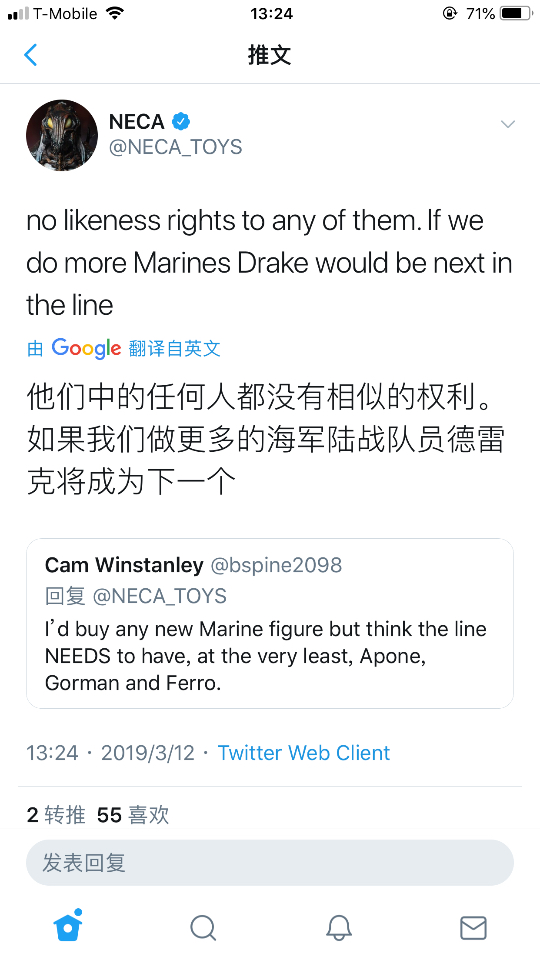
Task: Open quoted tweet by Cam Winstanley
Action: tap(269, 623)
